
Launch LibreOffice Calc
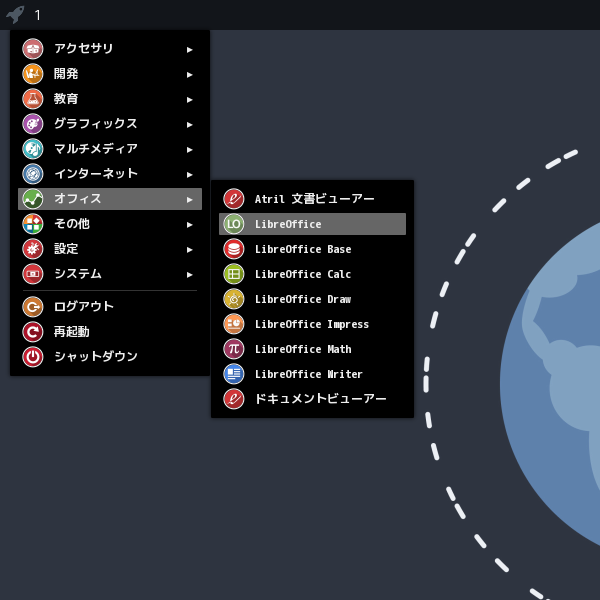pos(312,274)
